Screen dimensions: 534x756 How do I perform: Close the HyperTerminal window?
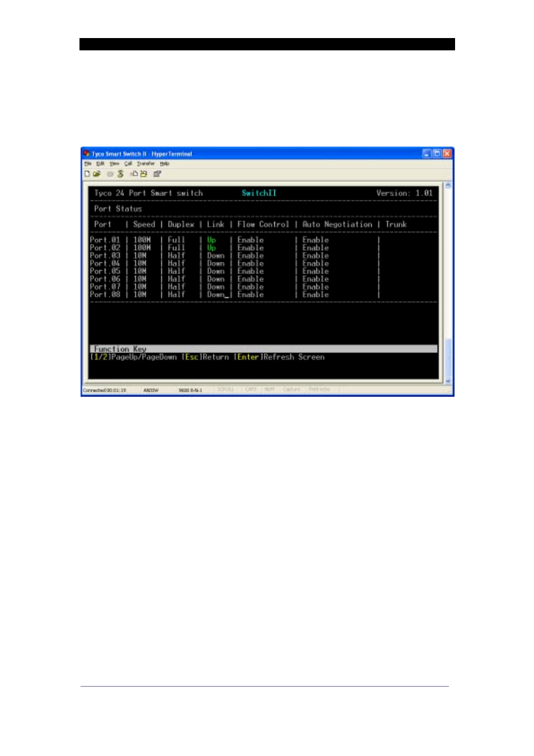pos(447,153)
